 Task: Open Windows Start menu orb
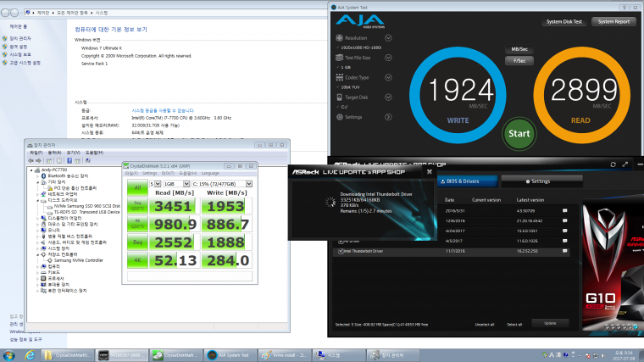pyautogui.click(x=8, y=355)
